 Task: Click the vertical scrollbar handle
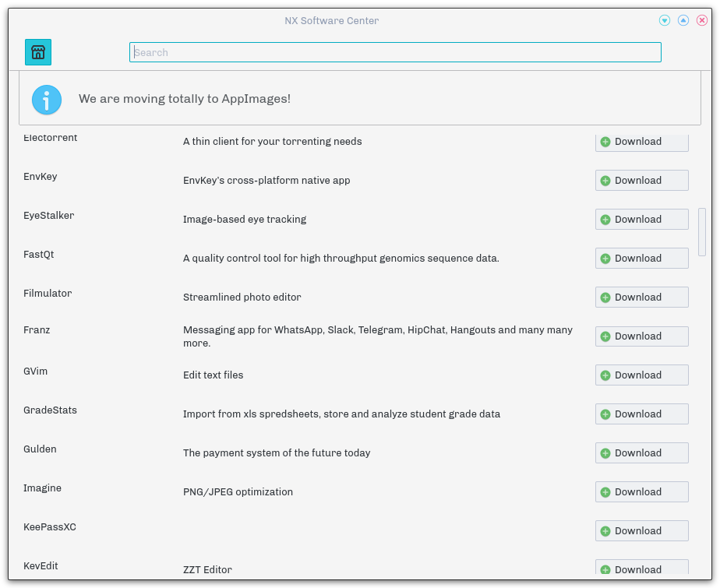pos(702,231)
